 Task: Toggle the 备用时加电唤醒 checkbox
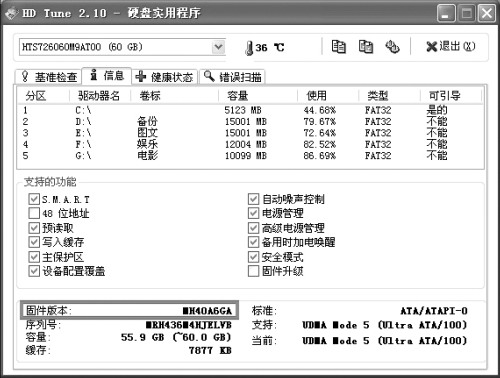pos(253,242)
